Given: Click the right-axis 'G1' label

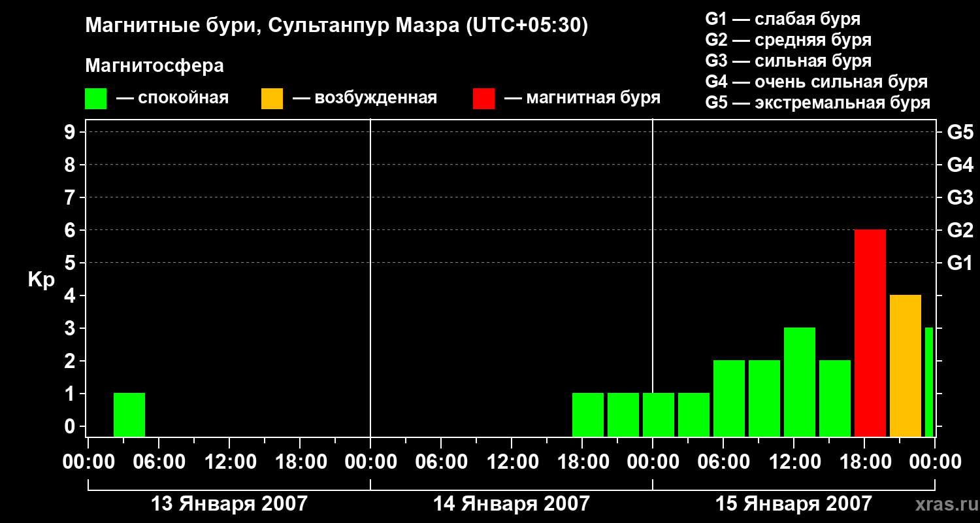Looking at the screenshot, I should pyautogui.click(x=960, y=263).
